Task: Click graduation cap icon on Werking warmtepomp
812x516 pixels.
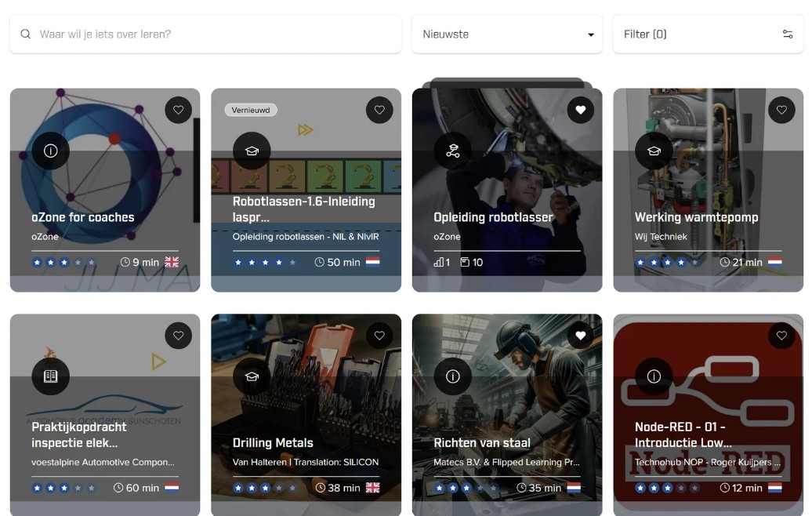Action: pos(654,151)
